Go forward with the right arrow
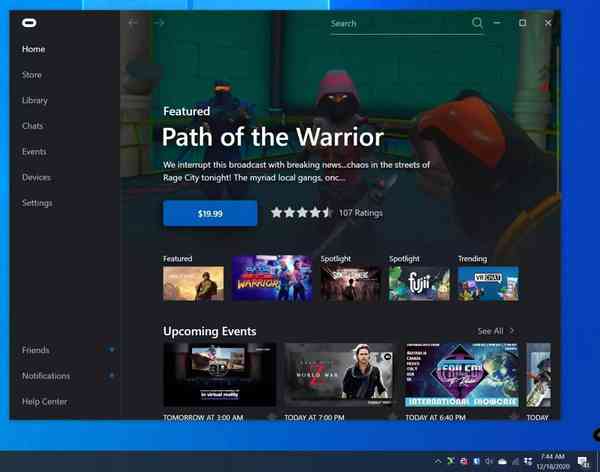Image resolution: width=600 pixels, height=472 pixels. pos(159,22)
